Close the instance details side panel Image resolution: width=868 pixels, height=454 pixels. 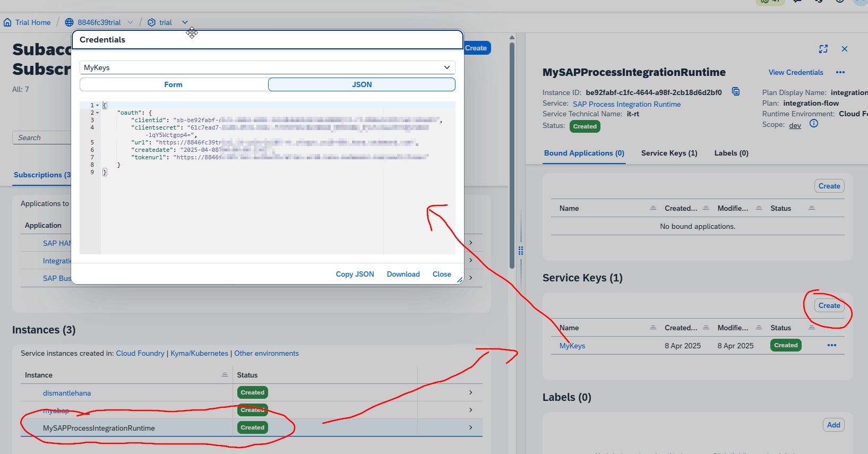pyautogui.click(x=845, y=49)
